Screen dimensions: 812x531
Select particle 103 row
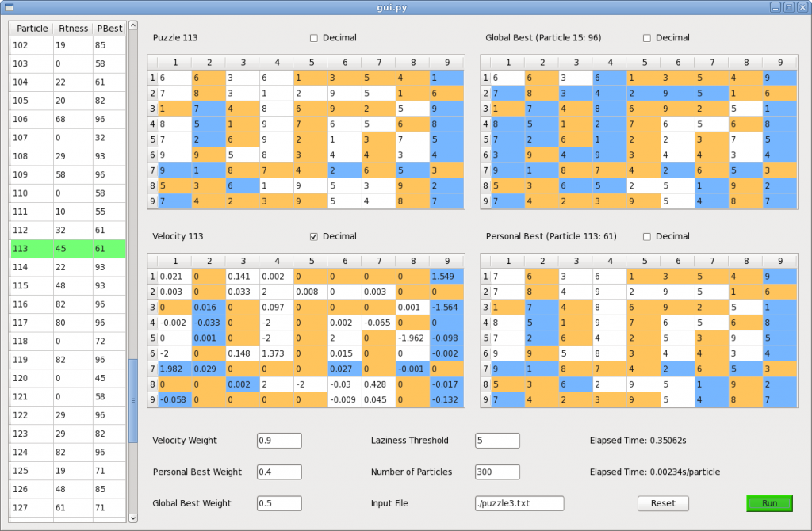[x=68, y=63]
